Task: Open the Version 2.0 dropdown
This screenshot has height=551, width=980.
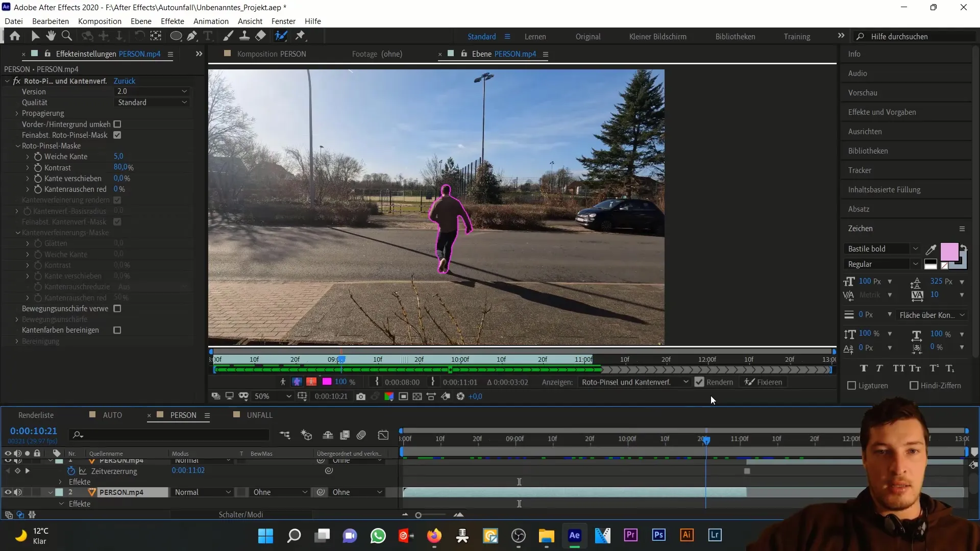Action: click(x=152, y=91)
